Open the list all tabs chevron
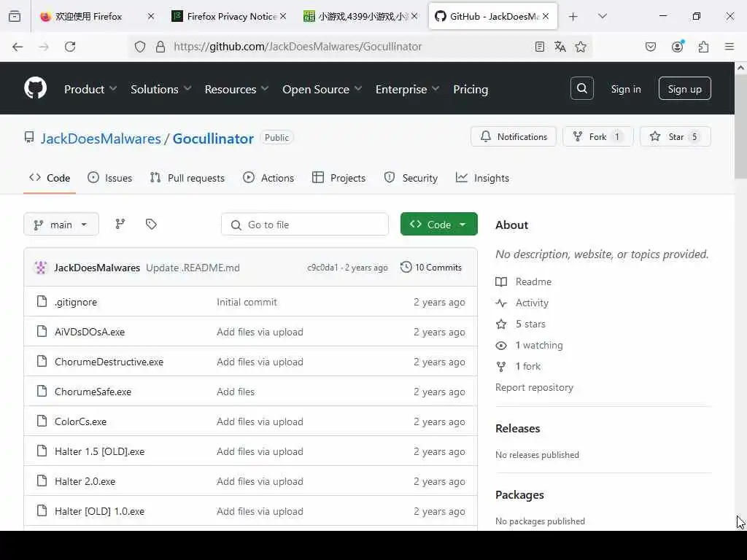The height and width of the screenshot is (560, 747). click(603, 17)
